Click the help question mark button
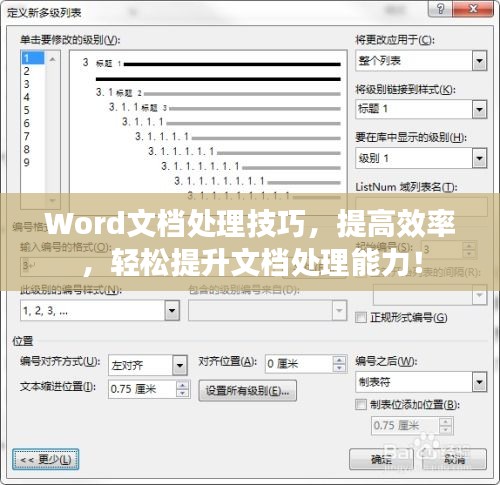The height and width of the screenshot is (485, 500). (x=440, y=8)
